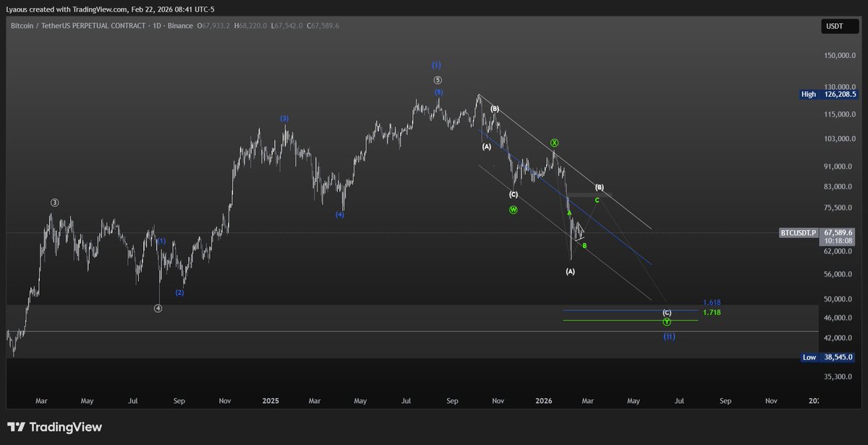This screenshot has width=868, height=445.
Task: Click the 42,000.0 price axis label
Action: coord(839,339)
